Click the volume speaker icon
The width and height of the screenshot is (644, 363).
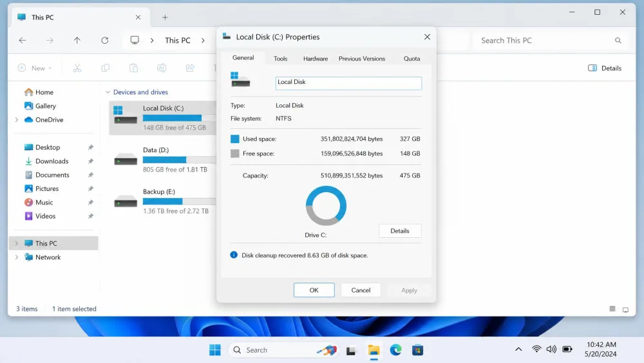tap(551, 349)
